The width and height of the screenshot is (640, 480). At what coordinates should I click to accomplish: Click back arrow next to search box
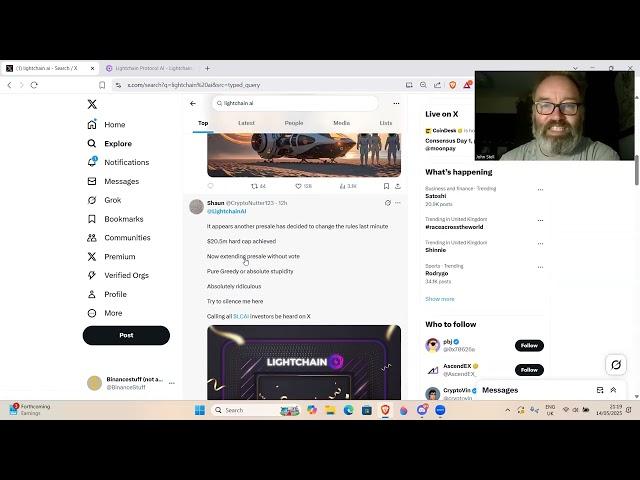(x=193, y=103)
